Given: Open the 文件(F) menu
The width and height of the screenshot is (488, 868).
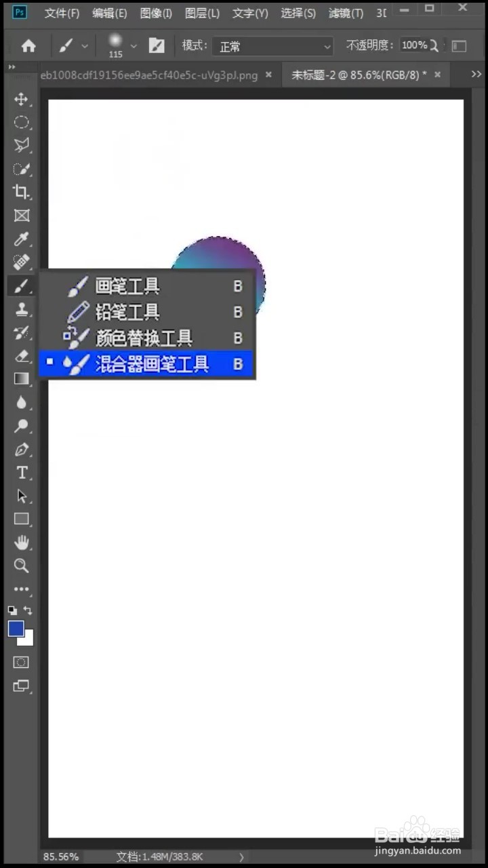Looking at the screenshot, I should coord(62,13).
